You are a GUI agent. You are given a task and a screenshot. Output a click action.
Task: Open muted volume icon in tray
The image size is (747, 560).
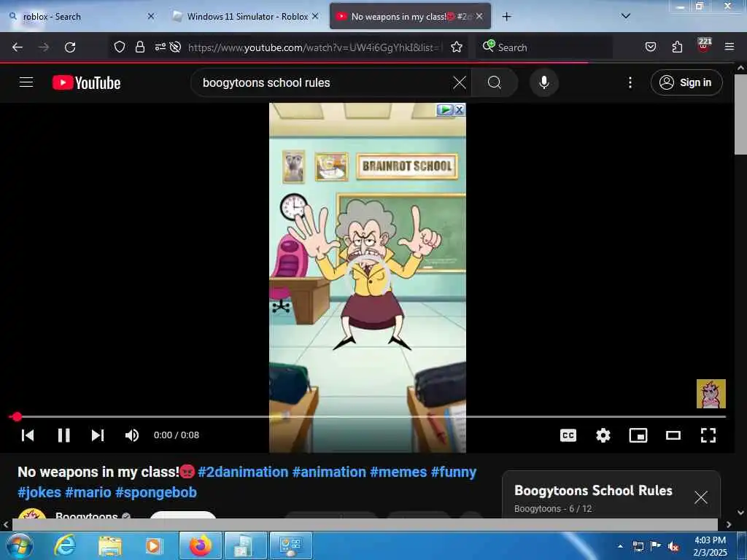point(673,547)
